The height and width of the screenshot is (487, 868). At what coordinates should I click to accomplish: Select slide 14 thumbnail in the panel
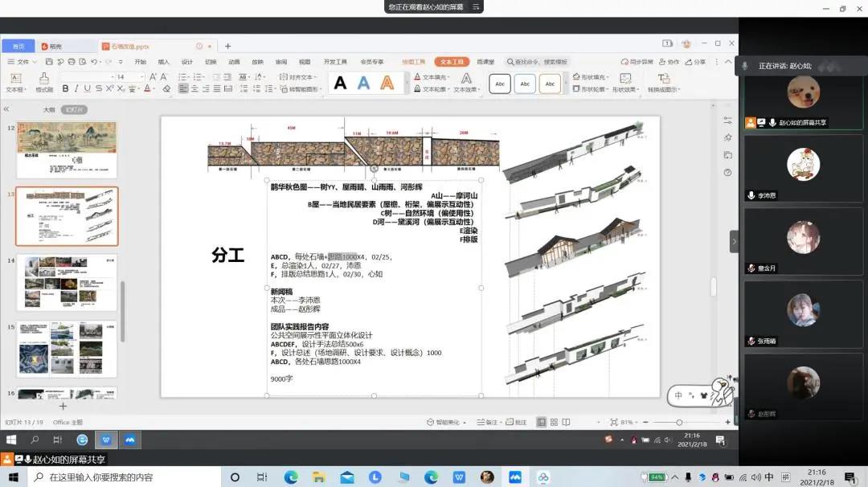pos(67,283)
